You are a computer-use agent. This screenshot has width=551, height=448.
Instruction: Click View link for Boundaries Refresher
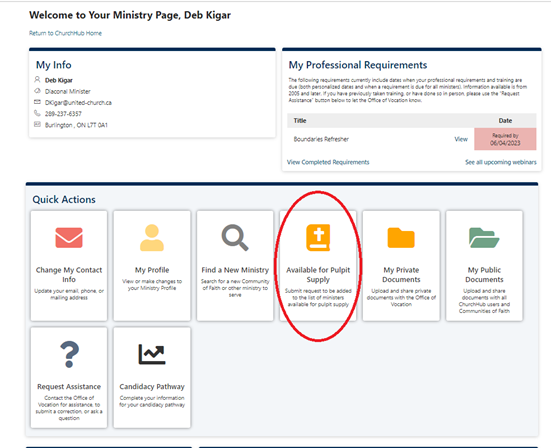tap(461, 139)
